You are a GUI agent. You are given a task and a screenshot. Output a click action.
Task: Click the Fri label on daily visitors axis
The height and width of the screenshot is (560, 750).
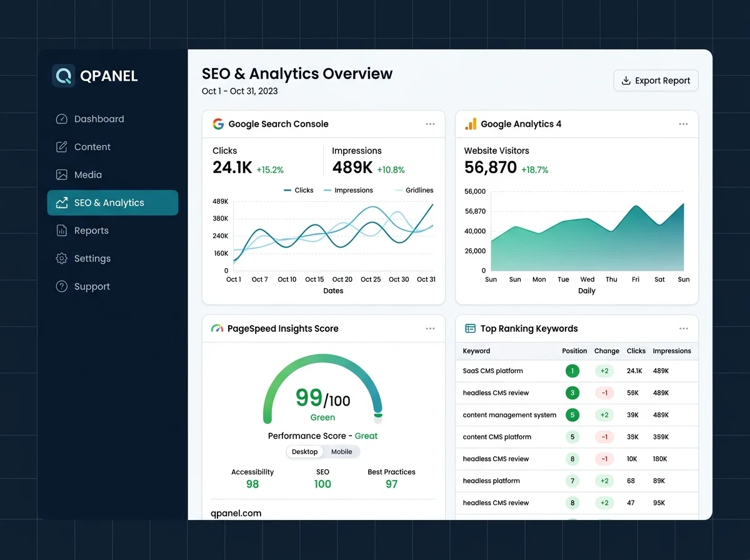tap(636, 279)
